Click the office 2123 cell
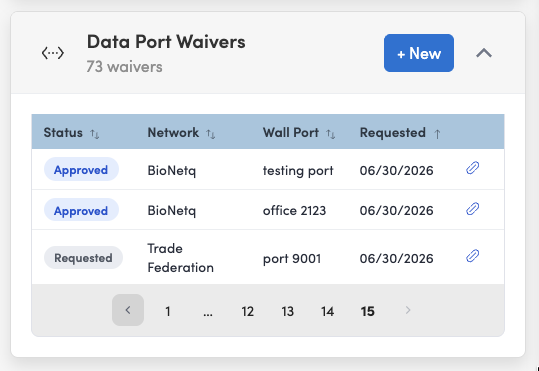Image resolution: width=539 pixels, height=371 pixels. (294, 210)
